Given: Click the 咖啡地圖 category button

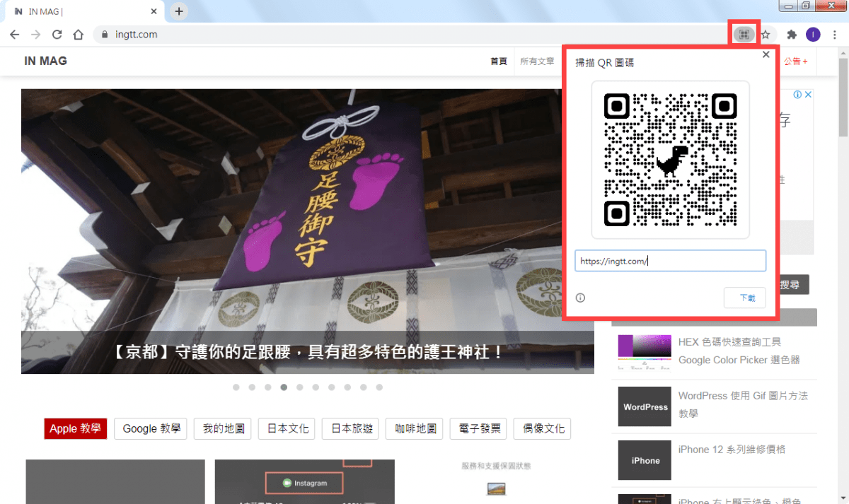Looking at the screenshot, I should click(415, 428).
